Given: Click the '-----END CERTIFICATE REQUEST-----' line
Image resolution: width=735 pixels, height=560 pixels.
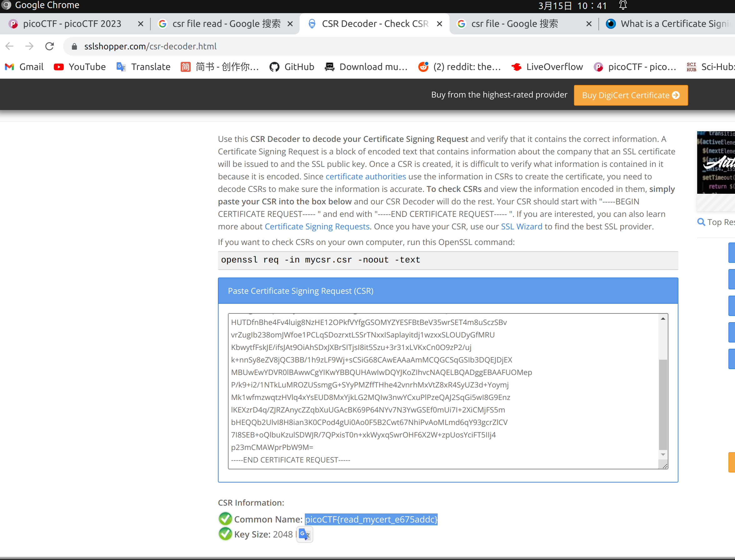Looking at the screenshot, I should pos(290,460).
